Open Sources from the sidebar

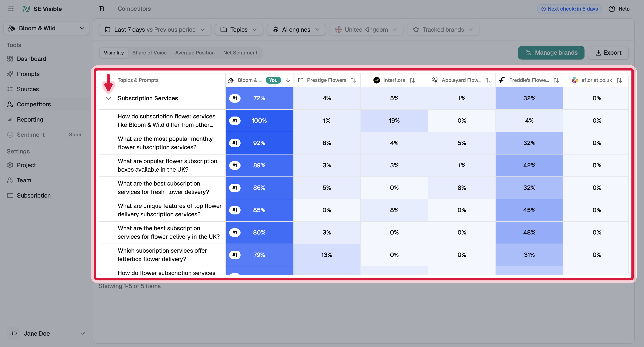(46, 89)
